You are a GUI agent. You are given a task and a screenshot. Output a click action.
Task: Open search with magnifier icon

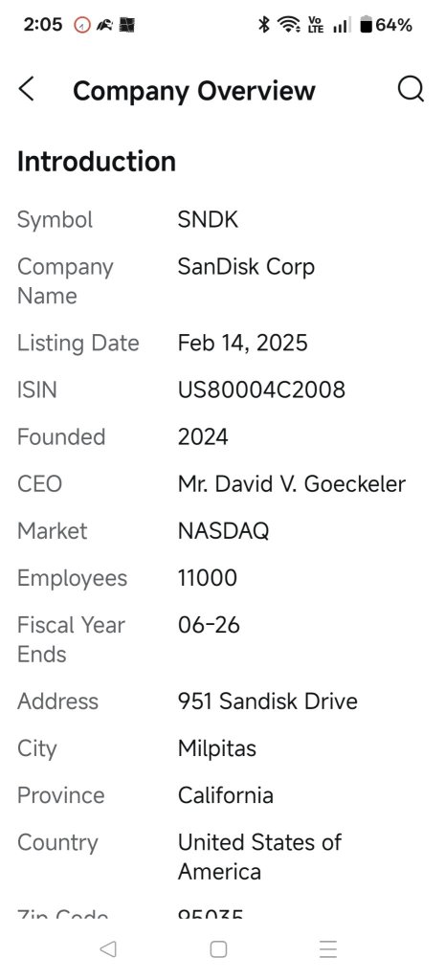411,89
